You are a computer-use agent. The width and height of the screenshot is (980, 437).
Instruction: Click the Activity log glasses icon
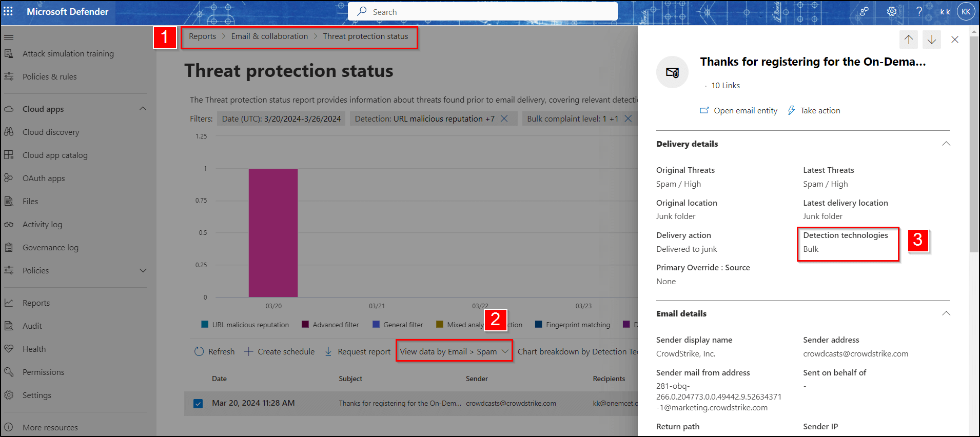[x=9, y=224]
